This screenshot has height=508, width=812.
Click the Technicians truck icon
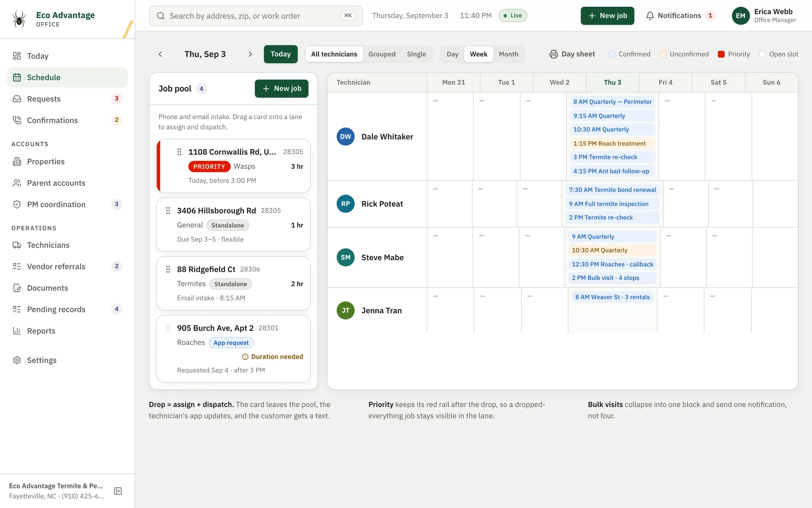(17, 245)
